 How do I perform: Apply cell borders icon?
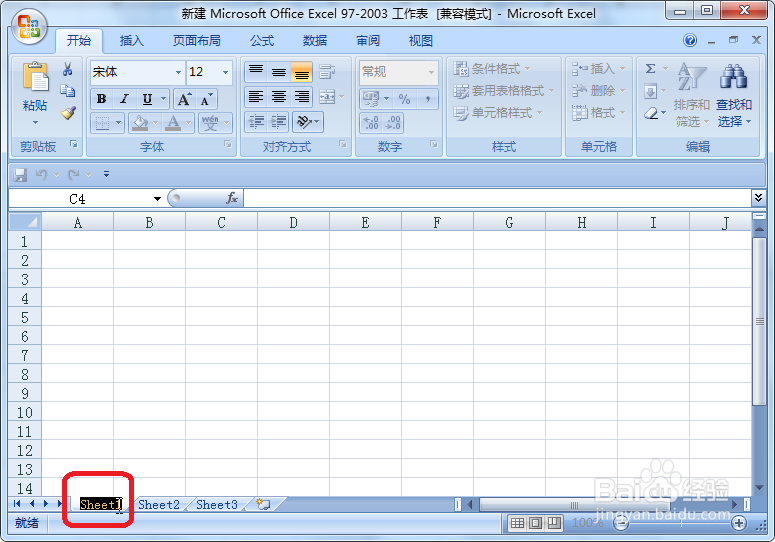[102, 123]
